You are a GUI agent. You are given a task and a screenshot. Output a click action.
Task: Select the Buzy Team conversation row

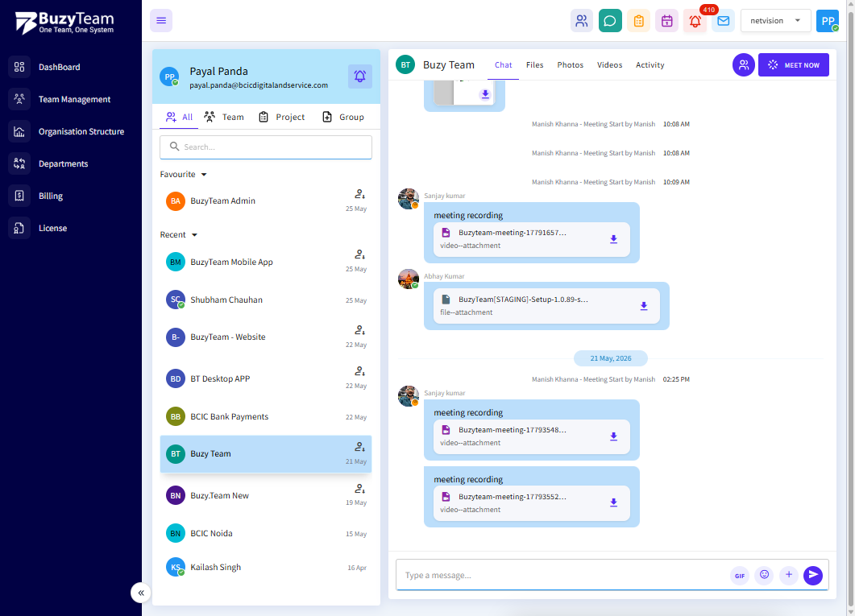click(x=266, y=453)
